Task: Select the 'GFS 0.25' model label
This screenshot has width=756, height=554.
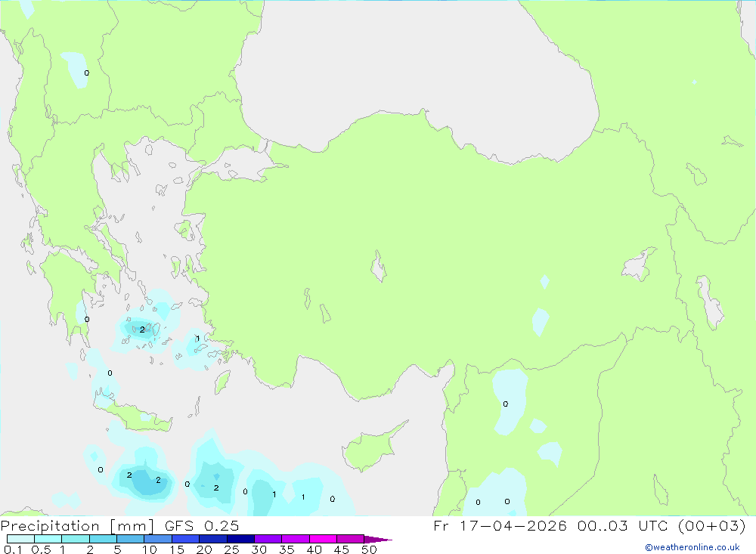Action: (x=202, y=525)
